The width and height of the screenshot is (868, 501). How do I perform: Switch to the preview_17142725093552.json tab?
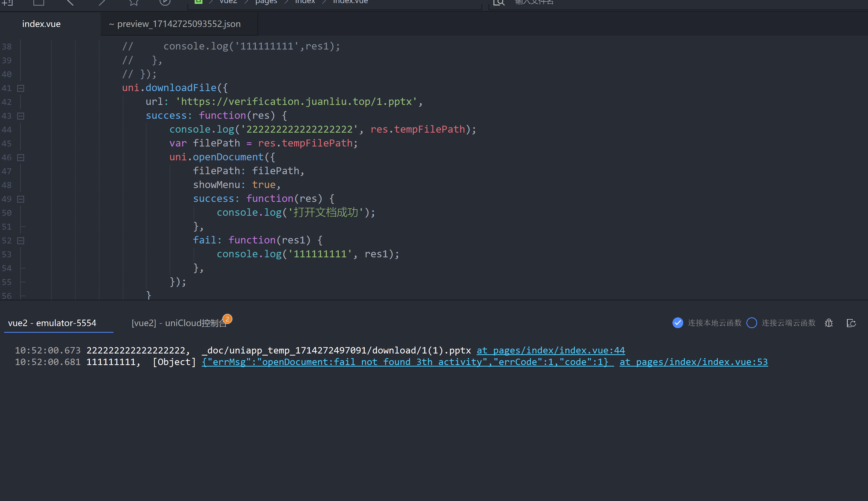179,24
